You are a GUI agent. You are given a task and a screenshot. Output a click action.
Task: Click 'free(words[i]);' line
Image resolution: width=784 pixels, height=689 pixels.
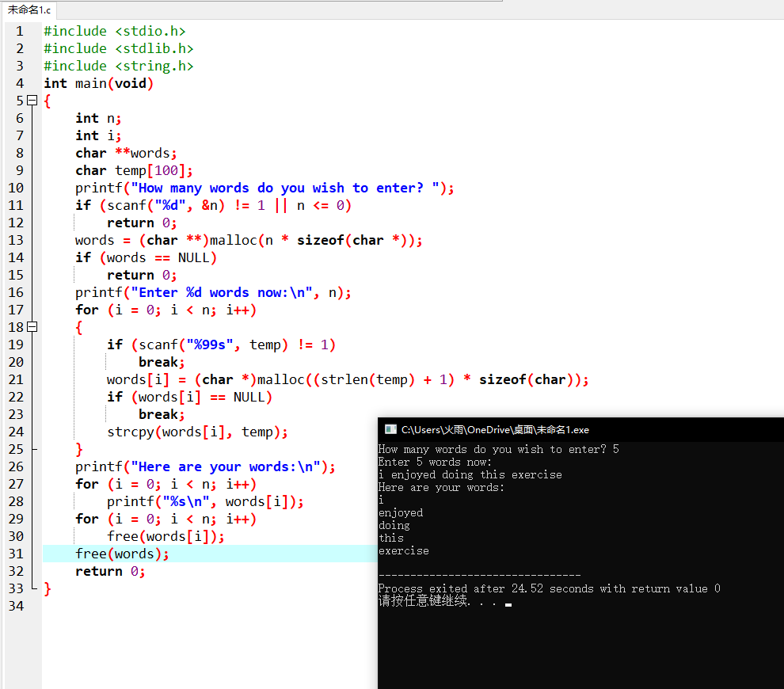[166, 536]
